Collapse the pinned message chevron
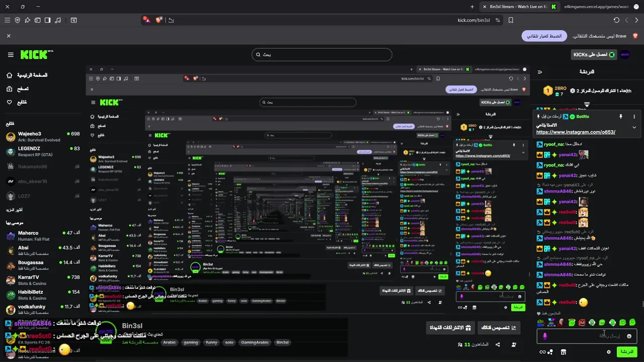 pyautogui.click(x=634, y=127)
